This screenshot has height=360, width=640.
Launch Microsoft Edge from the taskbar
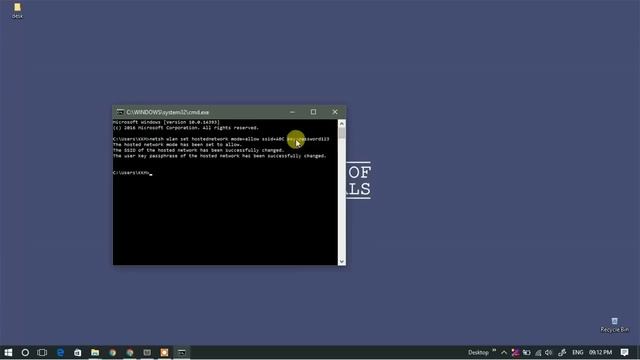point(60,352)
